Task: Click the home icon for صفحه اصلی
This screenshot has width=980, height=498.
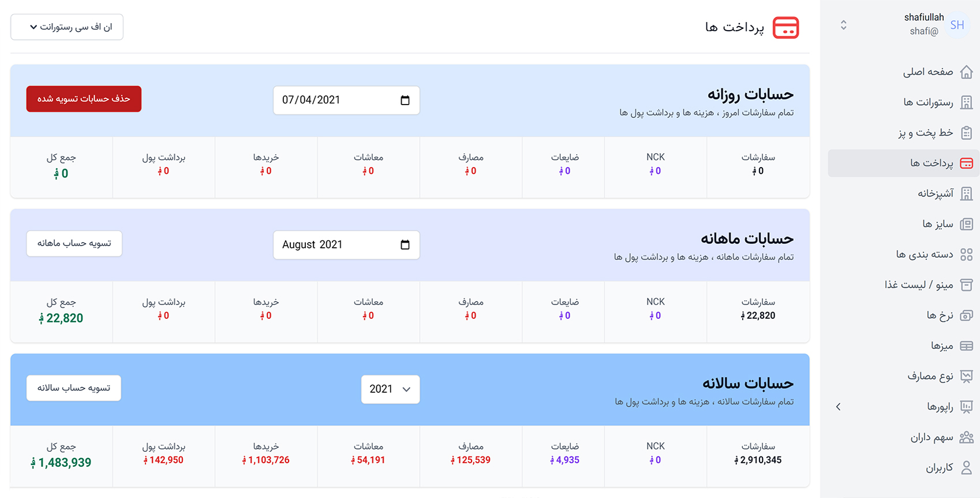Action: pyautogui.click(x=966, y=72)
